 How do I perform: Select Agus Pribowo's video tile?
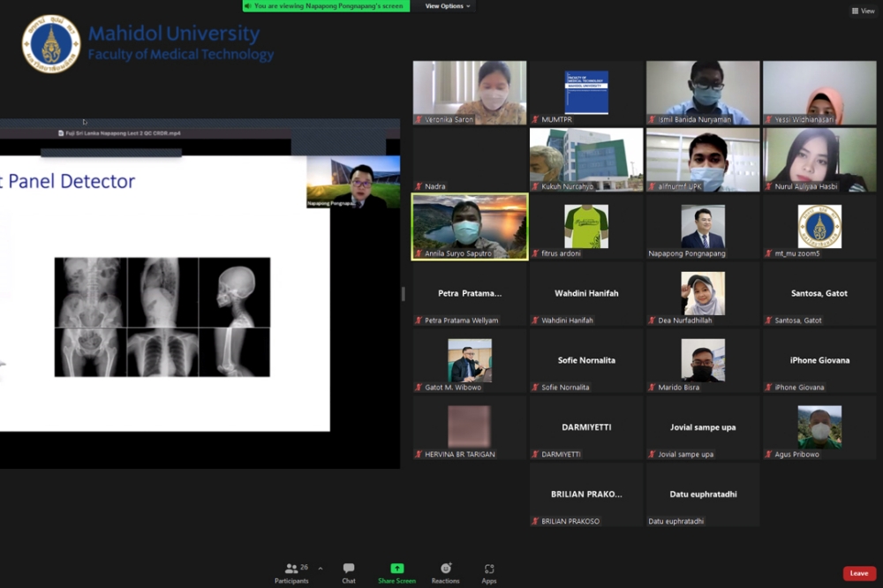click(x=819, y=428)
